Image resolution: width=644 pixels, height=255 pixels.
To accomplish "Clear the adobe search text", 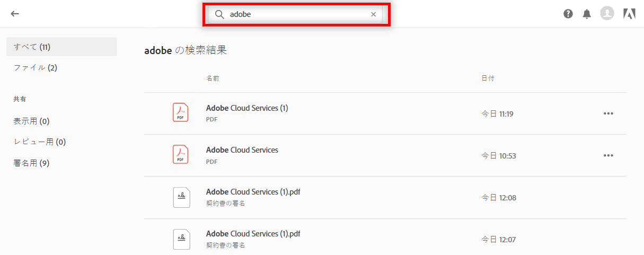I will tap(373, 14).
